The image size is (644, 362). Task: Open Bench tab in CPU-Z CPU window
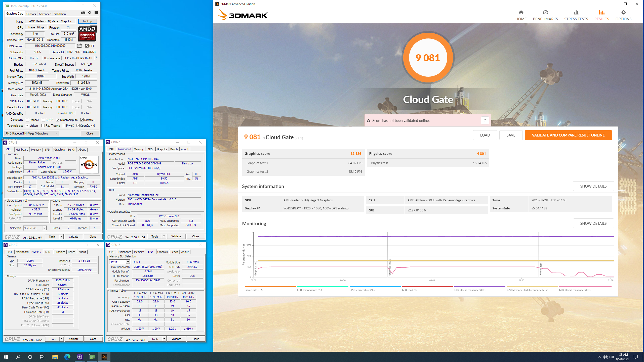point(71,150)
